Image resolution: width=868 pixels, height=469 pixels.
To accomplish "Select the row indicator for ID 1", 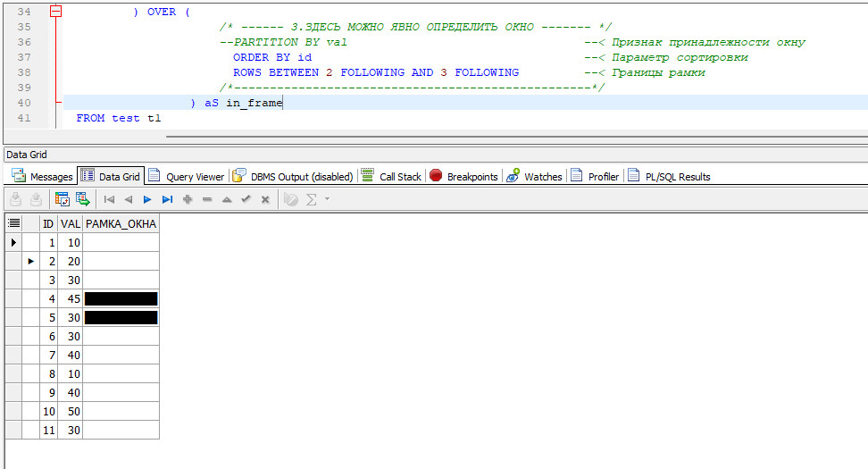I will click(x=13, y=242).
